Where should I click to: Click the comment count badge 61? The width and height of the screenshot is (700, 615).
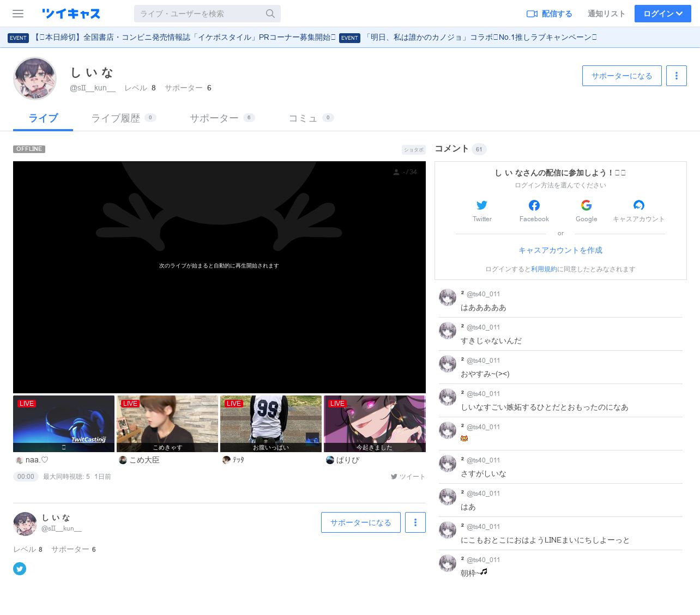(x=479, y=149)
